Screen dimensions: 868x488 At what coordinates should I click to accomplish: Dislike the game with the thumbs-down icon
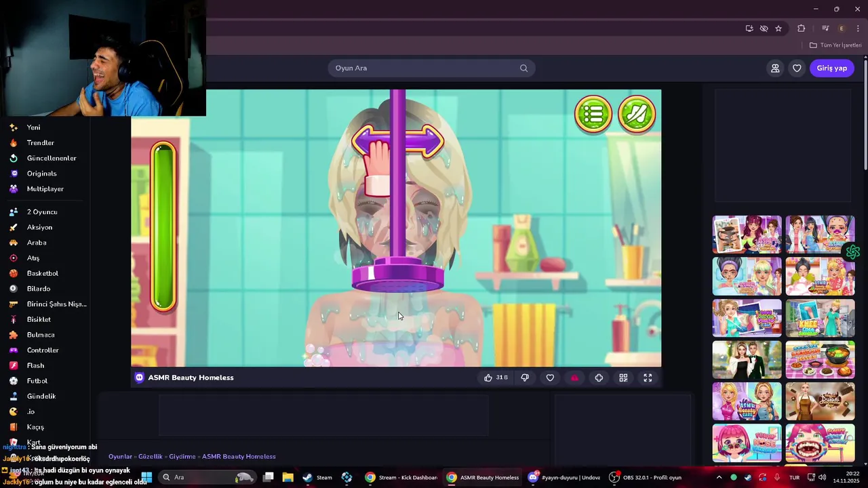(525, 378)
